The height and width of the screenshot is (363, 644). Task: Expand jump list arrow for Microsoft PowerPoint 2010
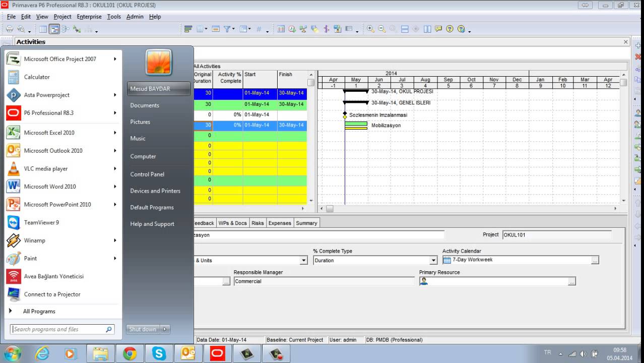click(x=115, y=205)
